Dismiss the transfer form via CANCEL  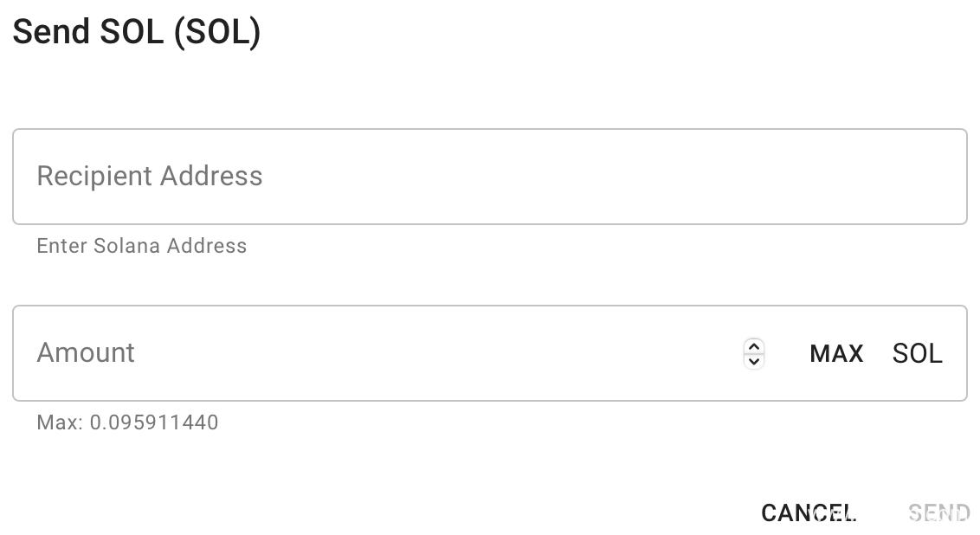point(809,512)
